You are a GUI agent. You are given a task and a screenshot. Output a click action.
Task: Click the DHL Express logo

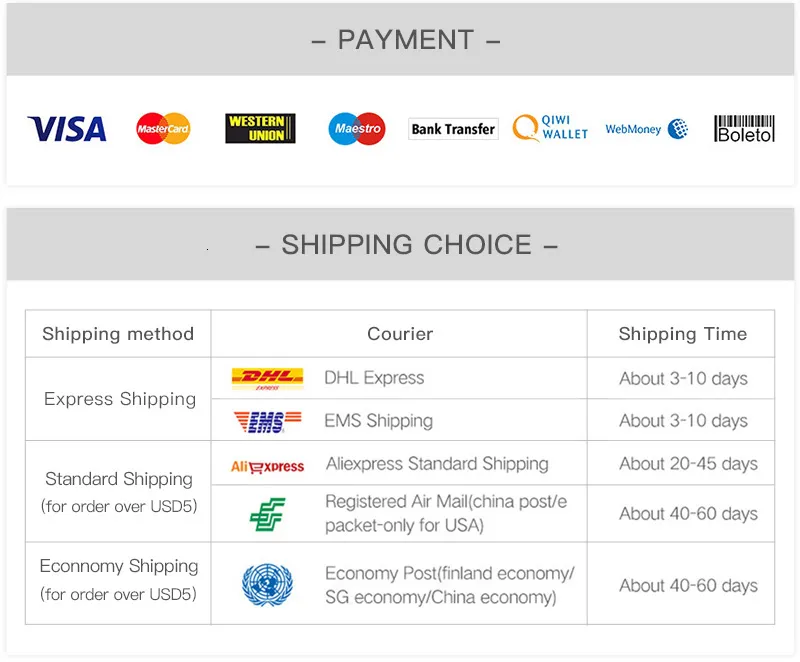coord(267,379)
